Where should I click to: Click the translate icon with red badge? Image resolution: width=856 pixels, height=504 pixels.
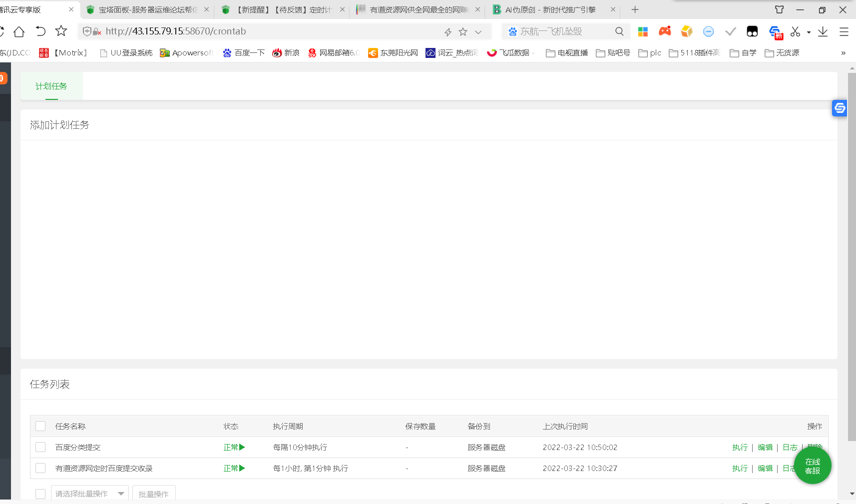pos(776,32)
